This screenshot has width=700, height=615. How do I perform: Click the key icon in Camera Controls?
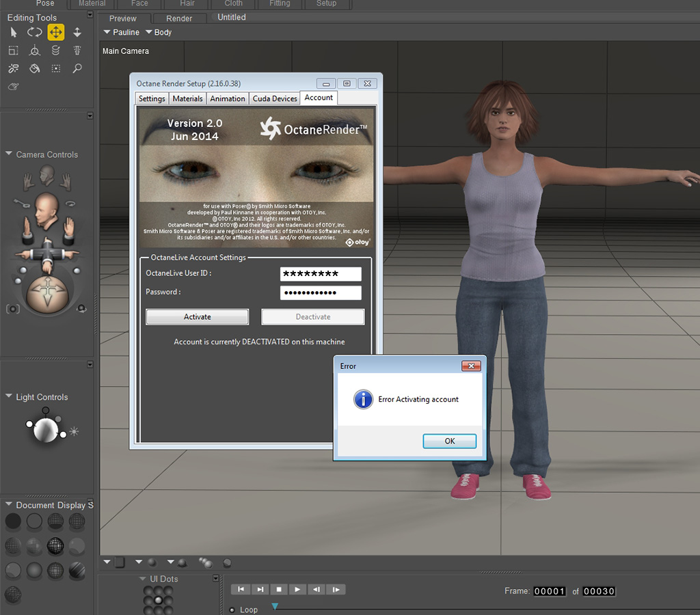20,202
